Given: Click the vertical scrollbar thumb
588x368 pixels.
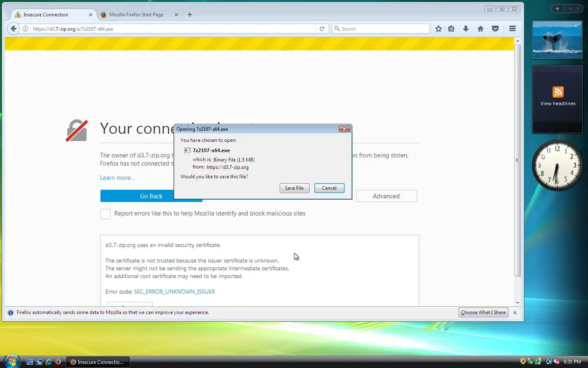Looking at the screenshot, I should point(518,160).
